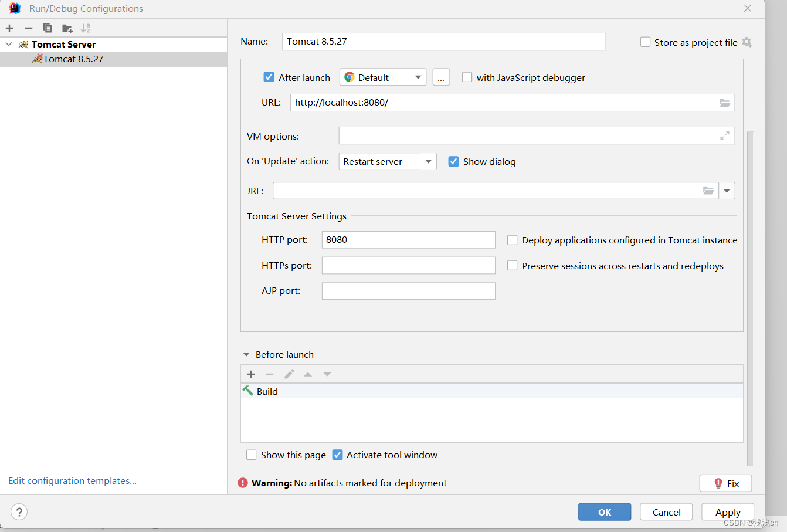Click the HTTPs port field
787x532 pixels.
pos(409,266)
